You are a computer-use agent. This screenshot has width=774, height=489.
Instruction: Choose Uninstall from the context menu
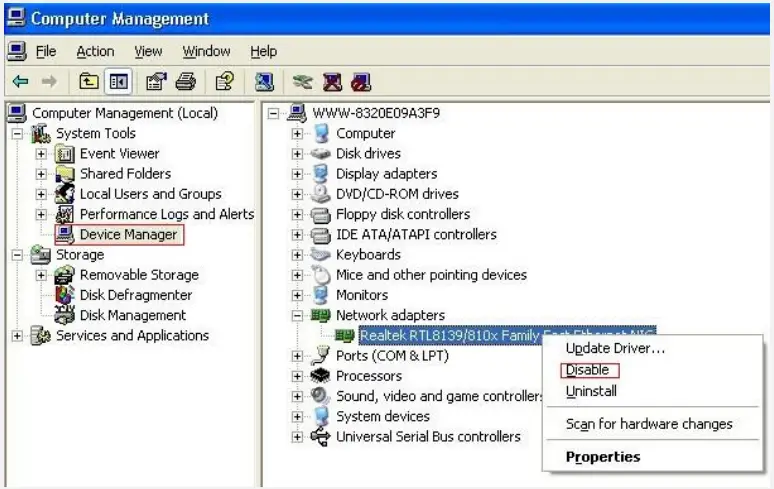point(591,391)
